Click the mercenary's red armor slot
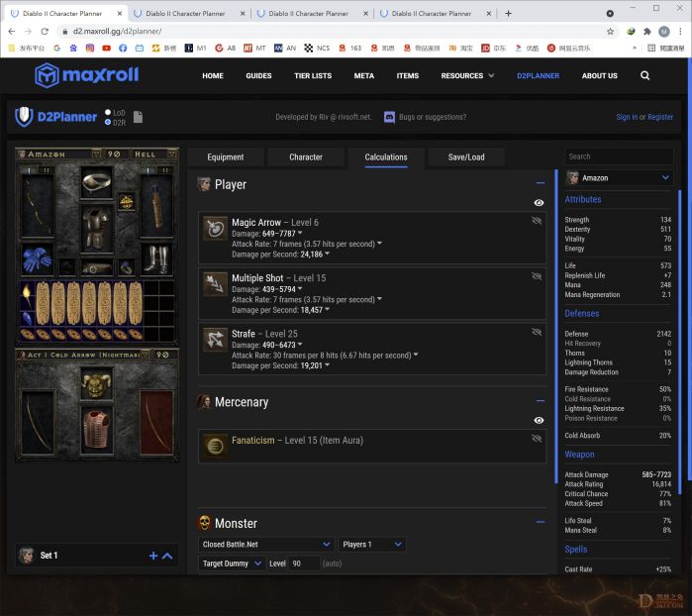Viewport: 692px width, 616px height. [x=97, y=430]
